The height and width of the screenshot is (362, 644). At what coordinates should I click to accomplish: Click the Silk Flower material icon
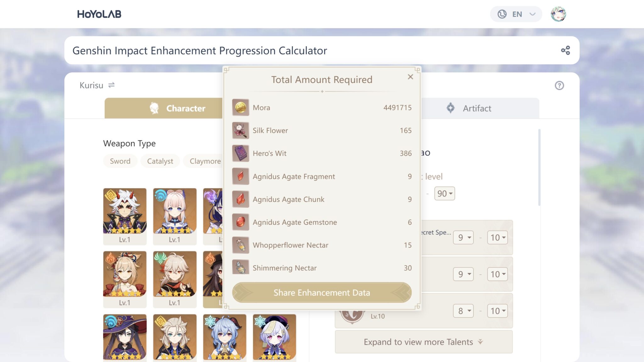240,130
